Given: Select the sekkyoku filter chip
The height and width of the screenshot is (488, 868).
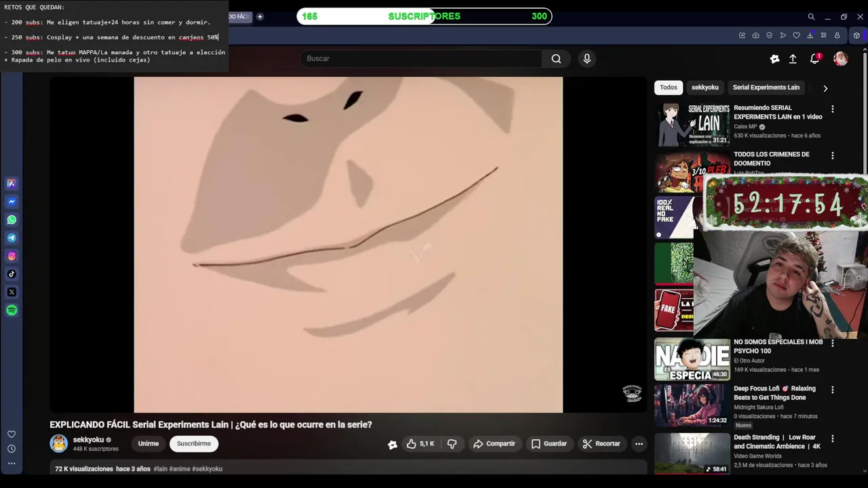Looking at the screenshot, I should (705, 87).
